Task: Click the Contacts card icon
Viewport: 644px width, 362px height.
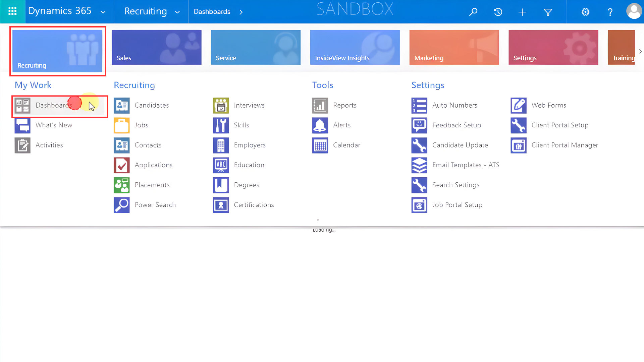Action: point(122,145)
